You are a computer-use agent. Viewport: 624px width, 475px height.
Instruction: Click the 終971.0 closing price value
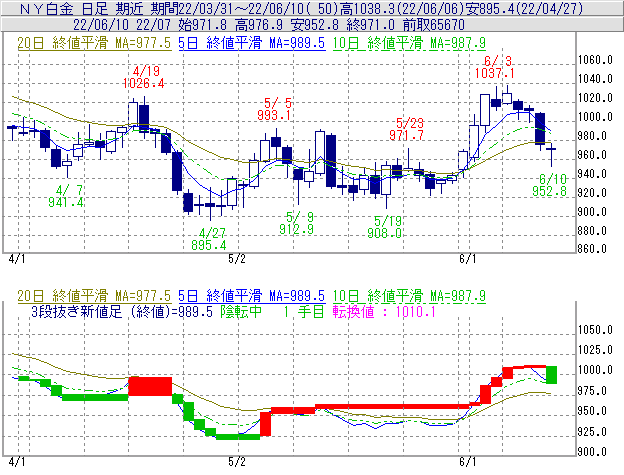pos(370,25)
